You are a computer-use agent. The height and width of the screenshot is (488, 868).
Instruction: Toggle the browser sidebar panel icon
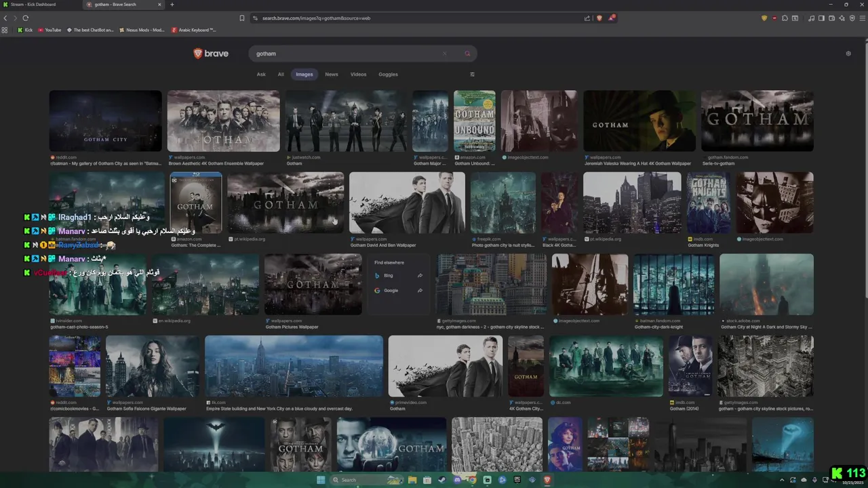point(821,18)
